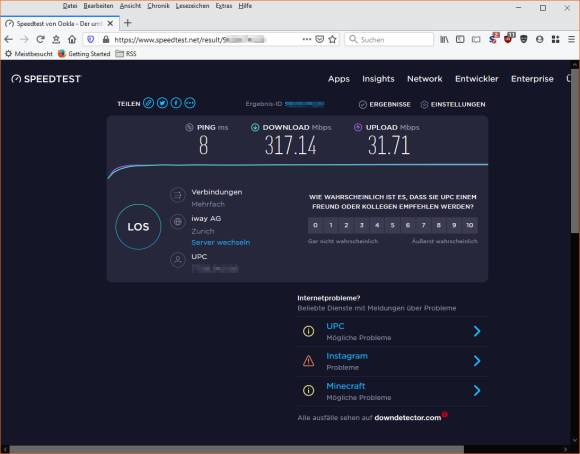Go to the Apps page in the navigation

point(339,79)
